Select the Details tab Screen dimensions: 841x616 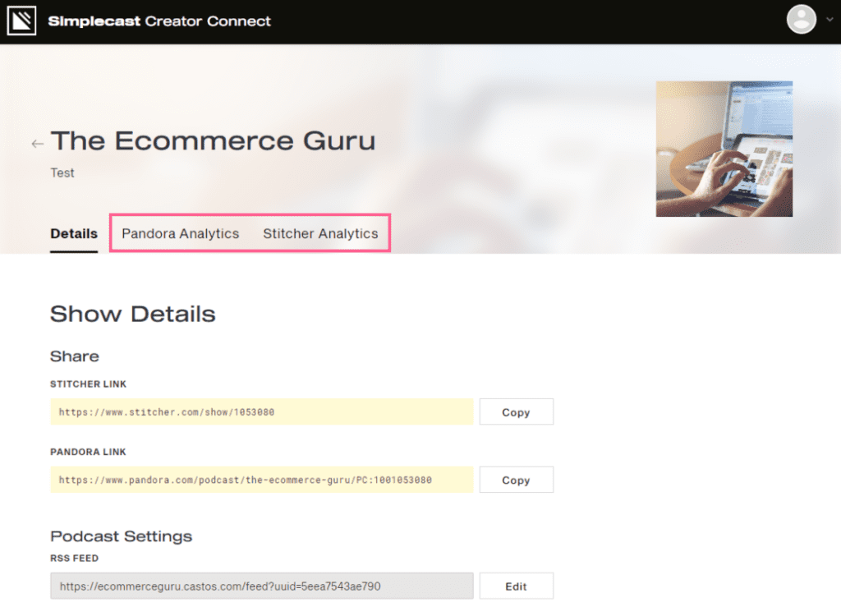click(x=74, y=234)
